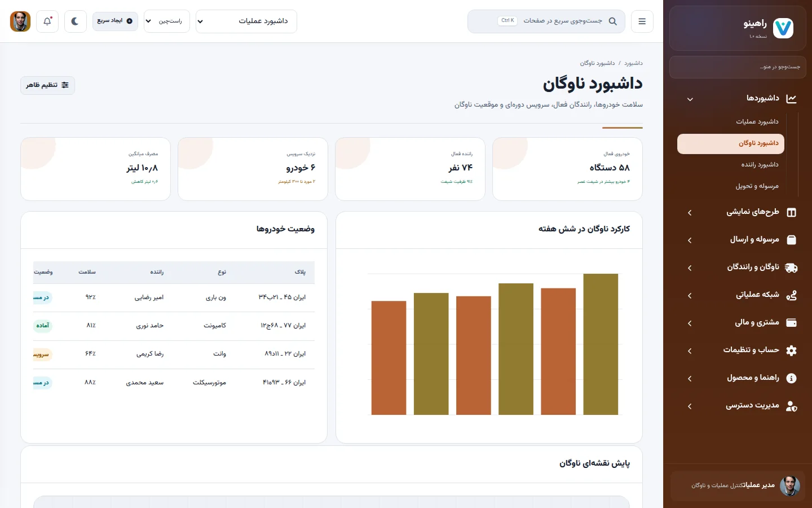This screenshot has height=508, width=812.
Task: Click the Rahino logo icon in sidebar
Action: point(783,28)
